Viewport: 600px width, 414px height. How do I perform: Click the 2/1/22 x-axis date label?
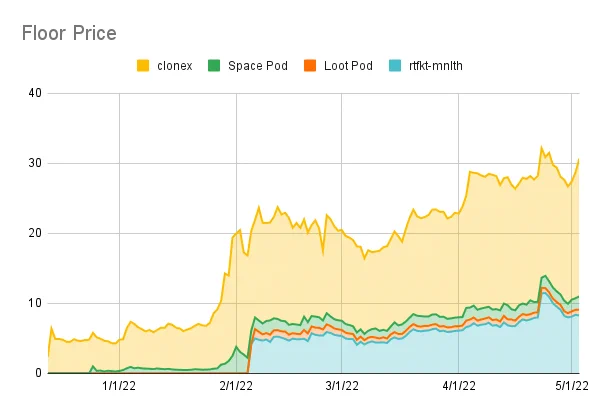pyautogui.click(x=236, y=386)
